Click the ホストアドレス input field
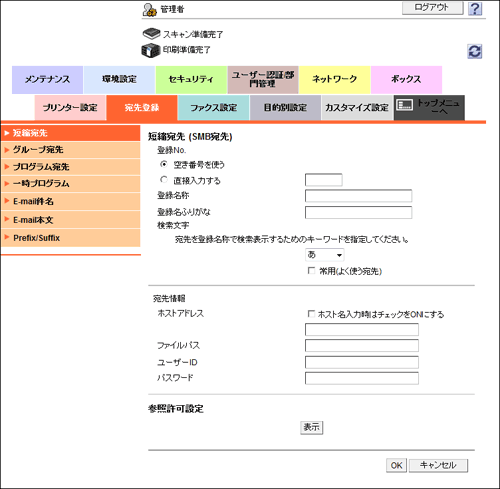 (x=362, y=330)
